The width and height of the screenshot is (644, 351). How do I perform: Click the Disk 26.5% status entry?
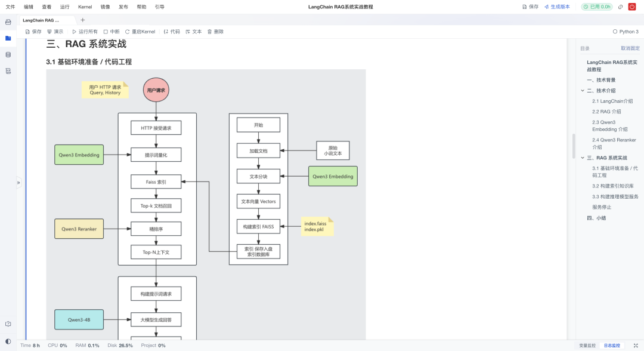[x=120, y=346]
